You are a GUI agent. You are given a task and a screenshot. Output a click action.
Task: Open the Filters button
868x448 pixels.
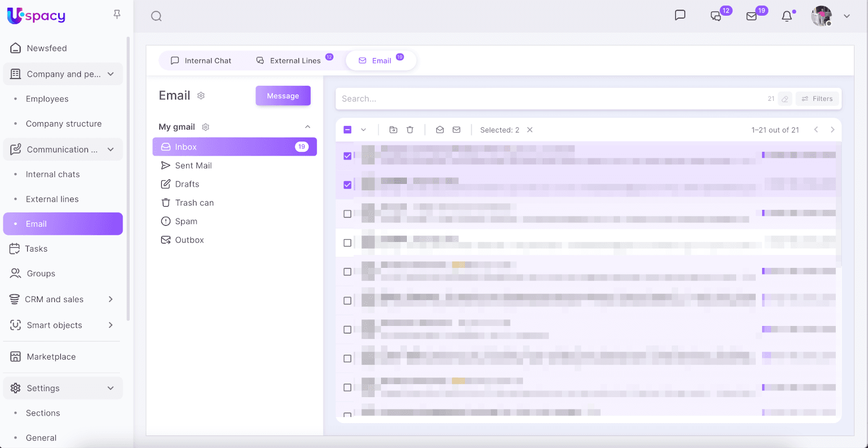click(818, 99)
